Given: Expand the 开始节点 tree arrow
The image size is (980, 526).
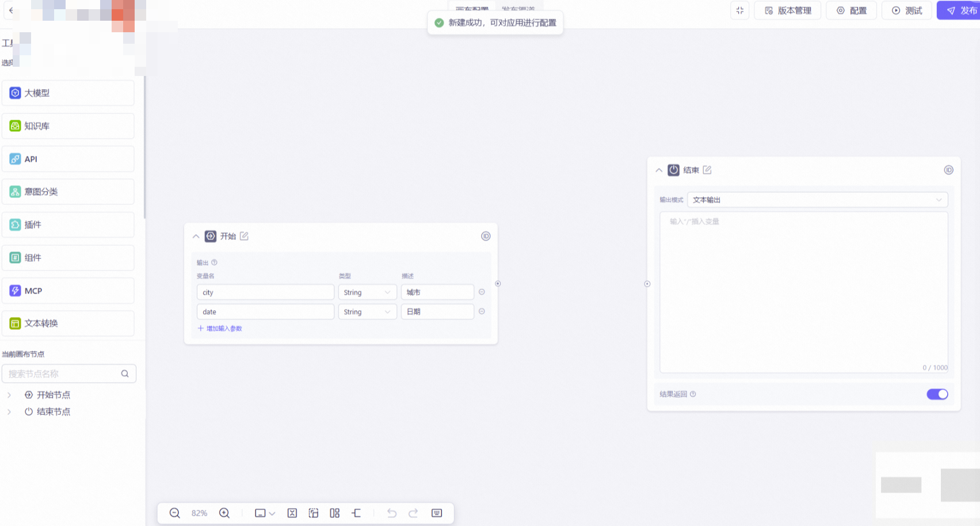Looking at the screenshot, I should [x=9, y=395].
